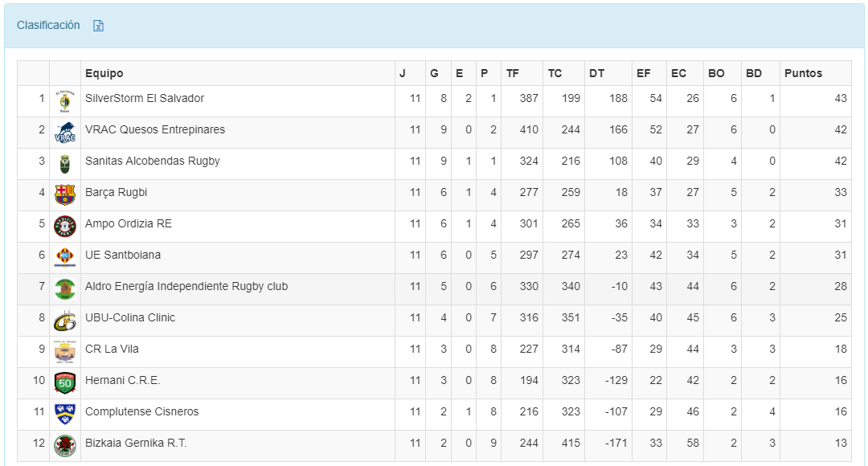The width and height of the screenshot is (868, 466).
Task: Click the BO column header
Action: click(716, 73)
